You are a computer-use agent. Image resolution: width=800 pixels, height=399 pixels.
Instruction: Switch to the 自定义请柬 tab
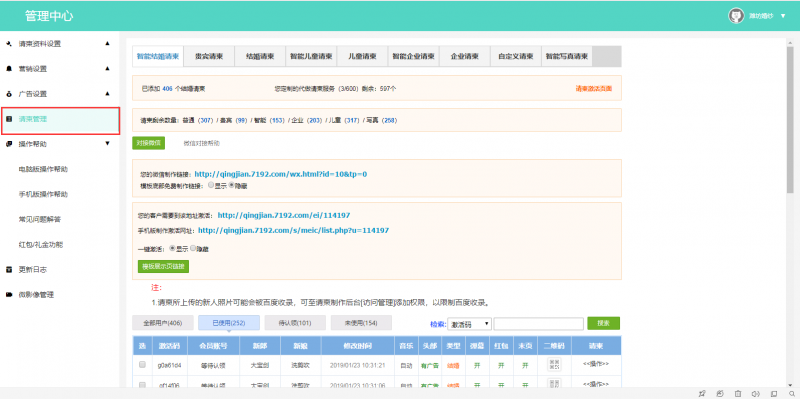[x=516, y=57]
